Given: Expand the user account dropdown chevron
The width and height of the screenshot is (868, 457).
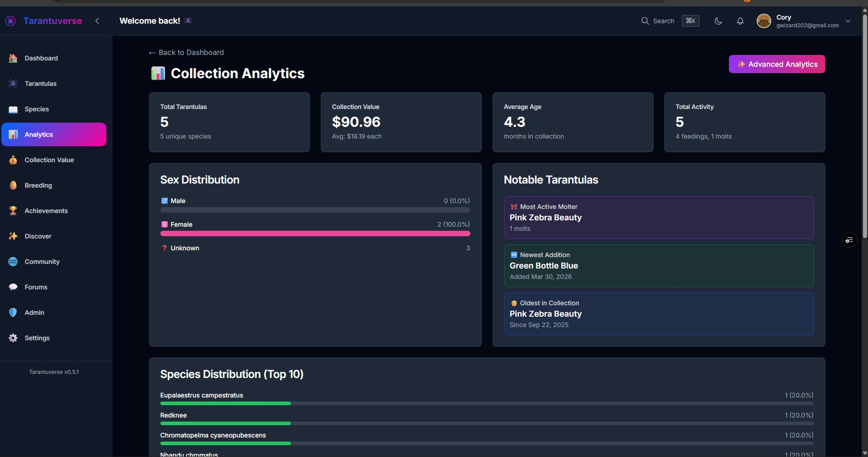Looking at the screenshot, I should pos(848,21).
